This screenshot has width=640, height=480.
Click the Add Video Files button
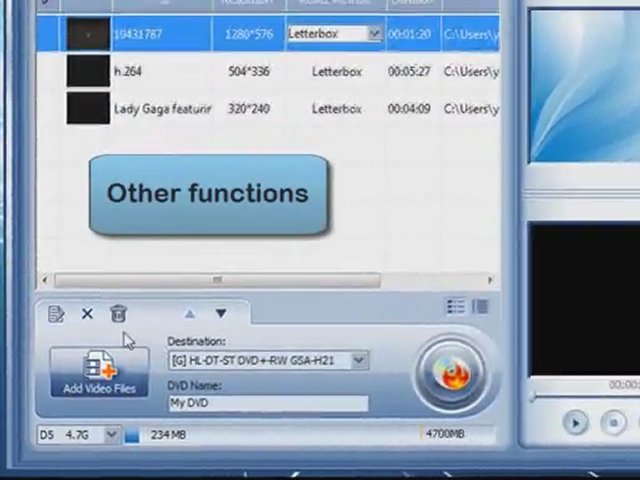point(99,373)
